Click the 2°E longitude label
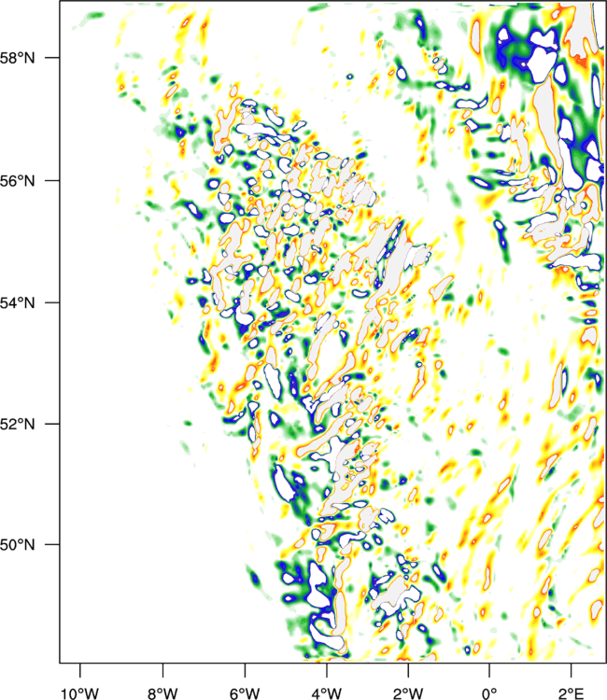This screenshot has height=700, width=607. tap(572, 693)
